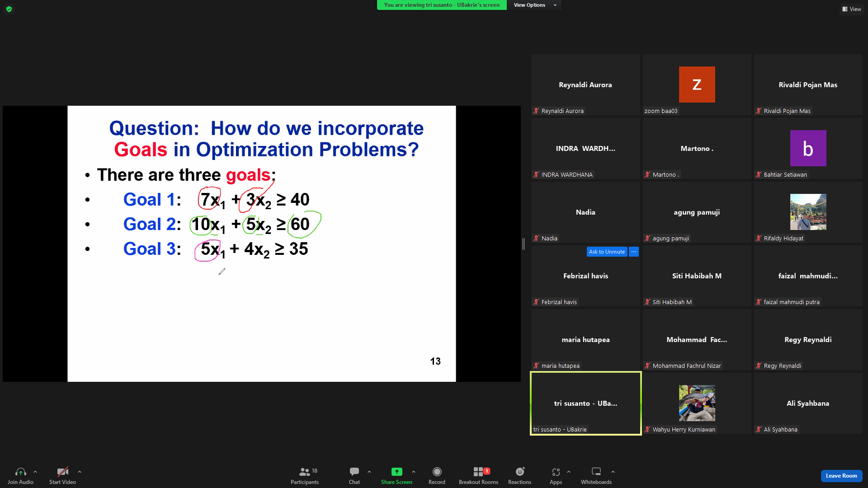Expand audio options arrow beside Join Audio
The width and height of the screenshot is (868, 488).
pyautogui.click(x=35, y=472)
